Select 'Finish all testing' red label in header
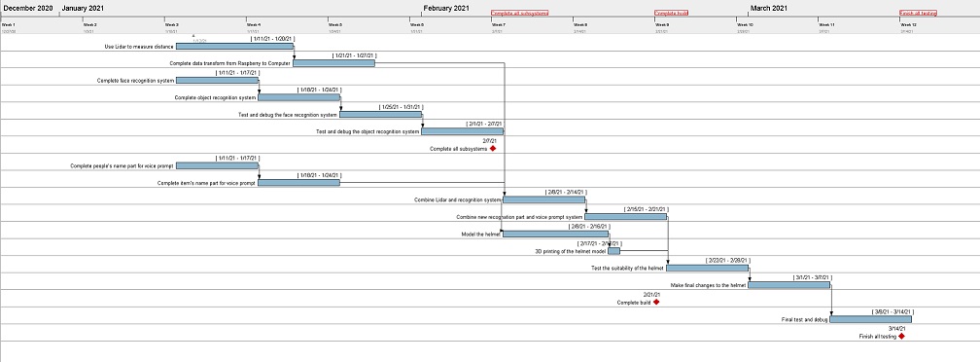The width and height of the screenshot is (980, 362). coord(918,13)
